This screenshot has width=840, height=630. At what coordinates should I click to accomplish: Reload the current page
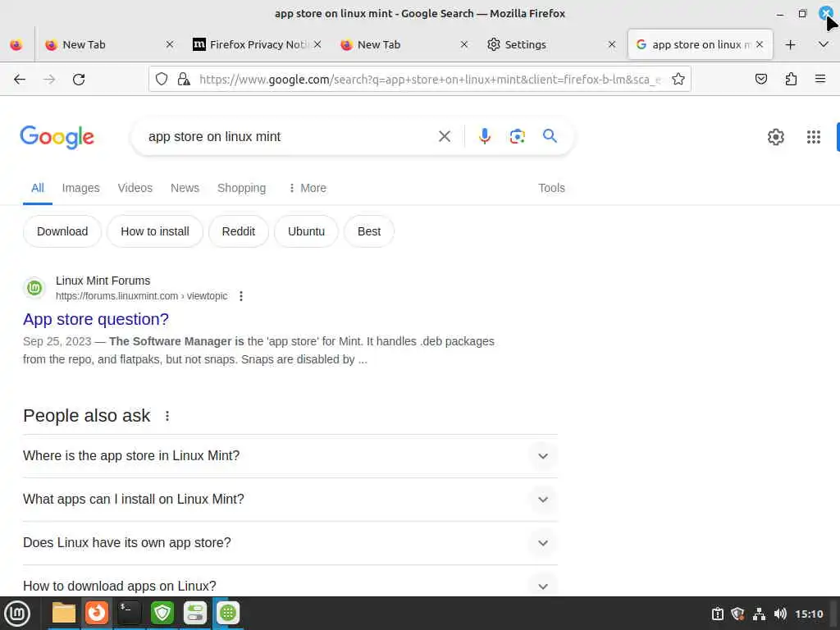[x=79, y=80]
